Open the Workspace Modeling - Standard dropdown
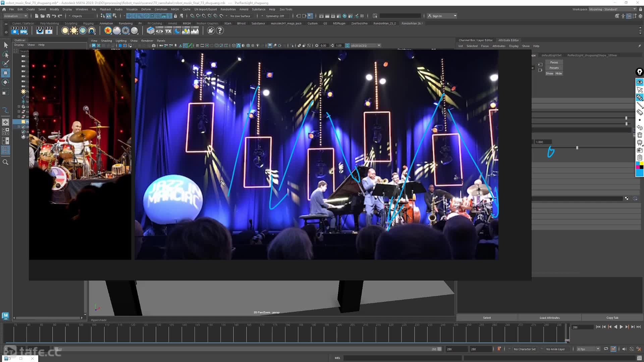The height and width of the screenshot is (362, 644). (612, 9)
